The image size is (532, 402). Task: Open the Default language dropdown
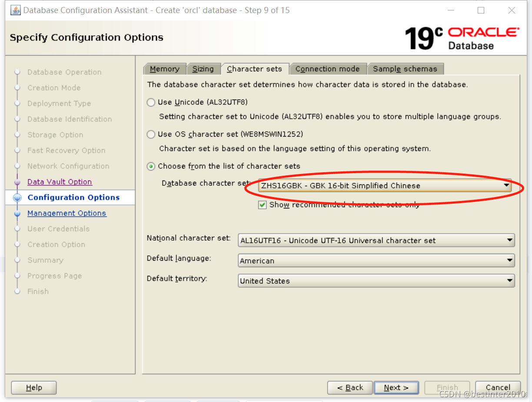pyautogui.click(x=376, y=261)
